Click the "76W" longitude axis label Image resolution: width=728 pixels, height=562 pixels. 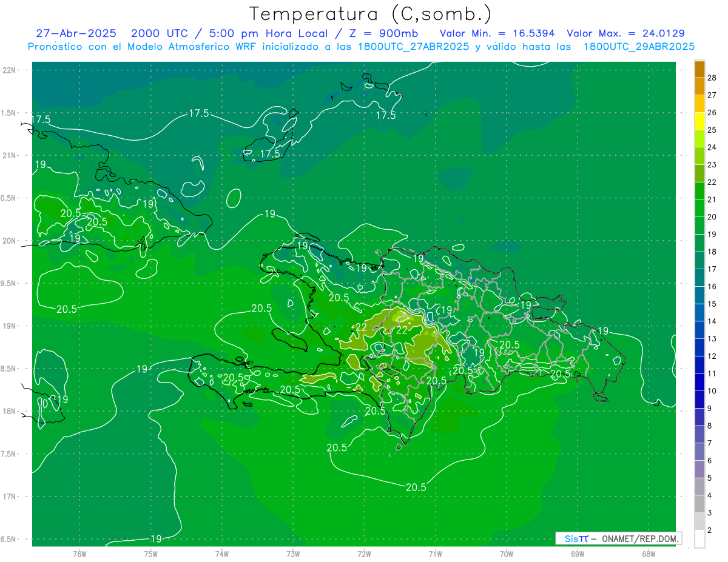79,554
